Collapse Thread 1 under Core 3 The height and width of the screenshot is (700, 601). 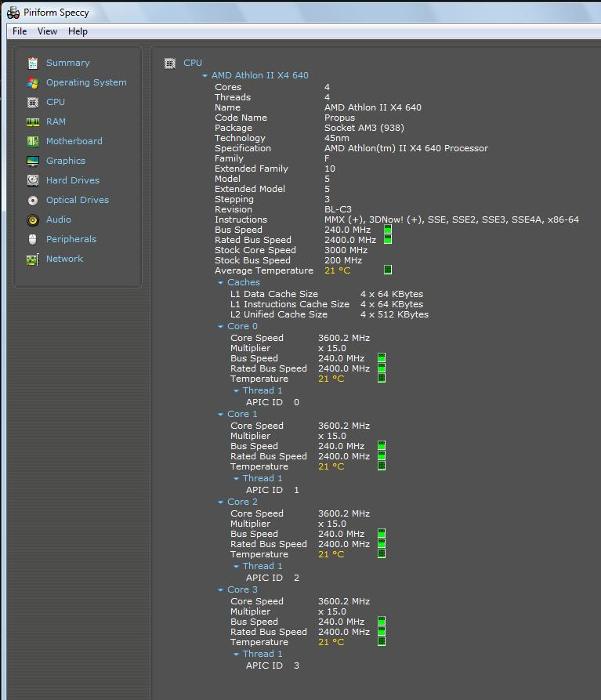coord(237,654)
